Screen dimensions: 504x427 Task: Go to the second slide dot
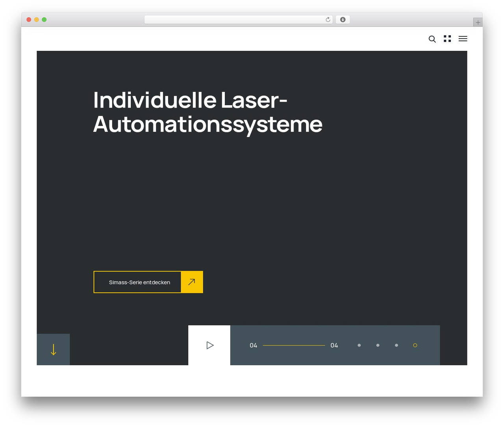[x=378, y=345]
